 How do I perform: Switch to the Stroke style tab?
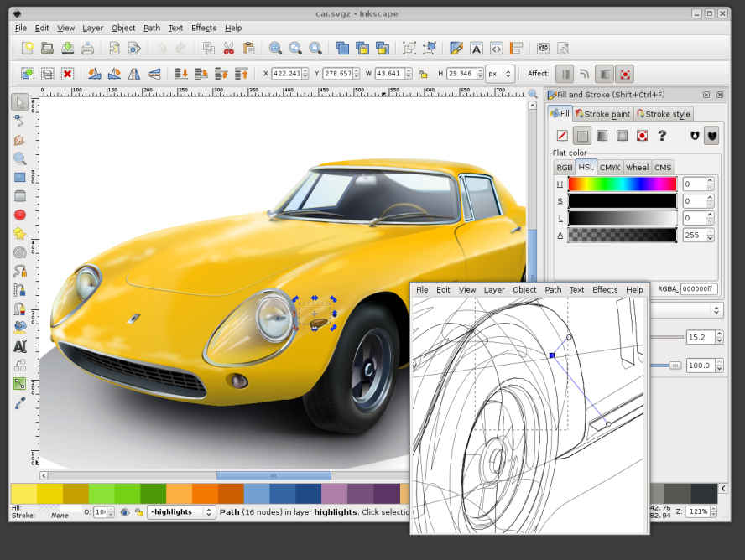664,114
